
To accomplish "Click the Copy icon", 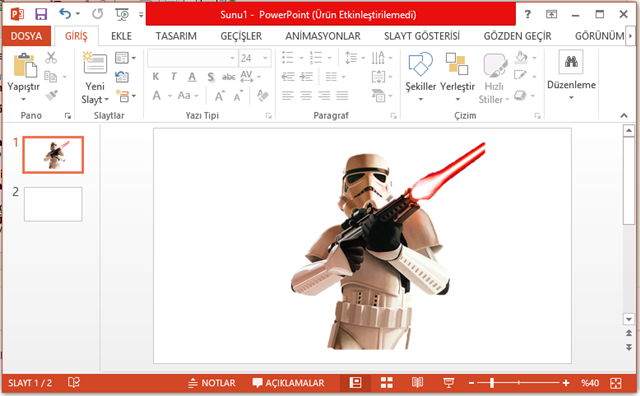I will click(x=51, y=76).
